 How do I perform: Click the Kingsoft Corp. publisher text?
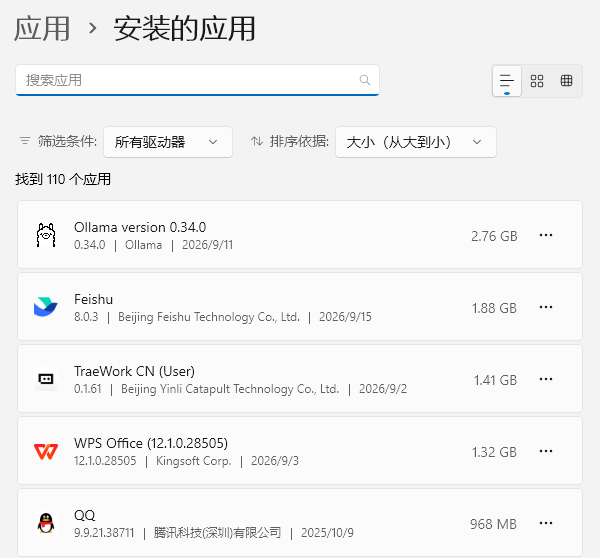point(194,461)
